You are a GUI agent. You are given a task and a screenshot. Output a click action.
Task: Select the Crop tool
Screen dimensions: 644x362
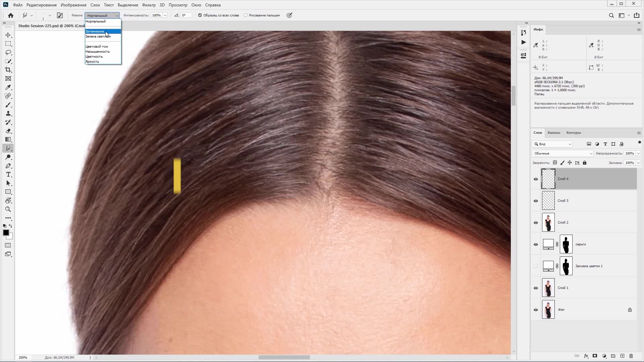tap(8, 70)
